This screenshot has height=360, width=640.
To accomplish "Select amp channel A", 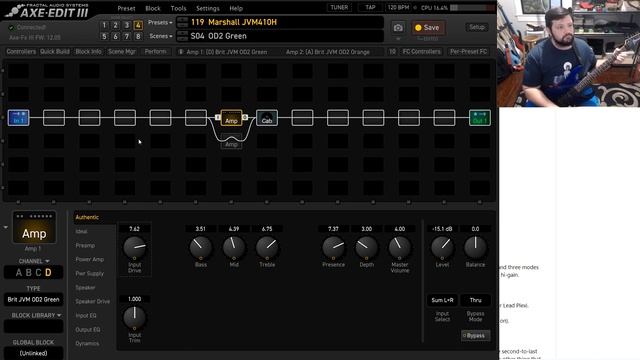I will pyautogui.click(x=18, y=273).
